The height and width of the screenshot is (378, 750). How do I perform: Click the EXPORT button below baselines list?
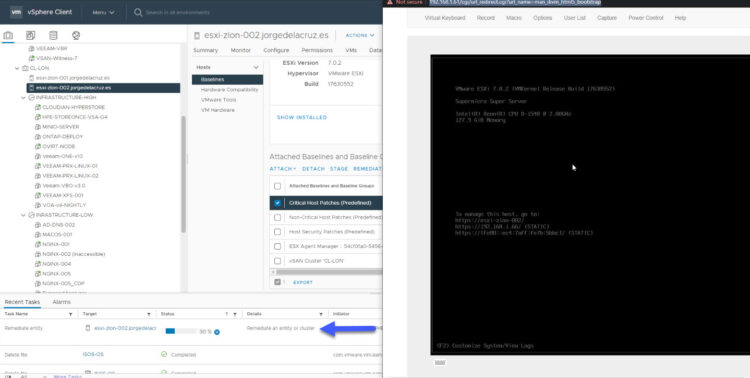tap(303, 283)
